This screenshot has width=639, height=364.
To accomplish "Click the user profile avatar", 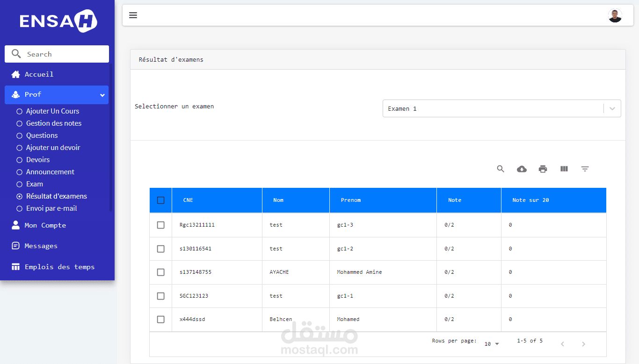I will pos(615,15).
